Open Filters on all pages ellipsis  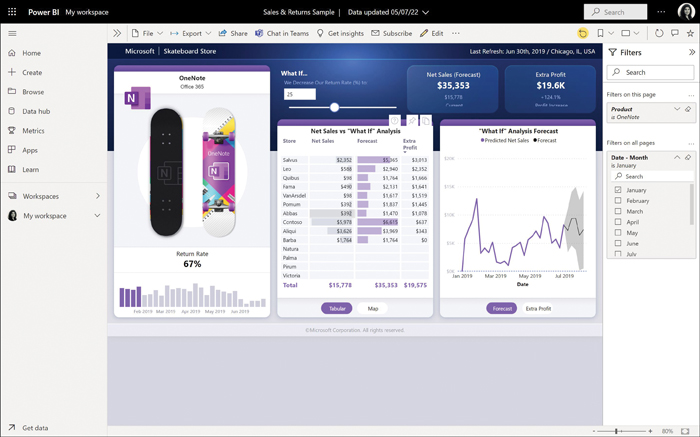click(x=691, y=143)
